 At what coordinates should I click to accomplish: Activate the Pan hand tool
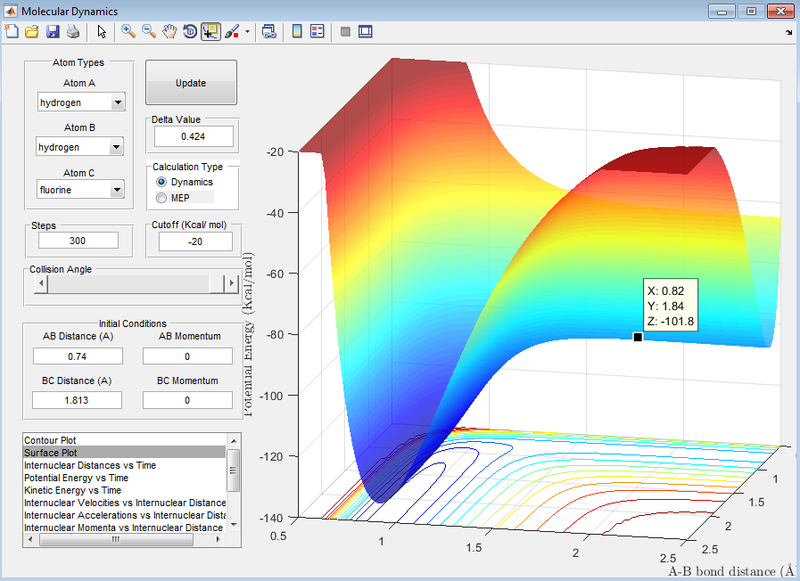(169, 31)
